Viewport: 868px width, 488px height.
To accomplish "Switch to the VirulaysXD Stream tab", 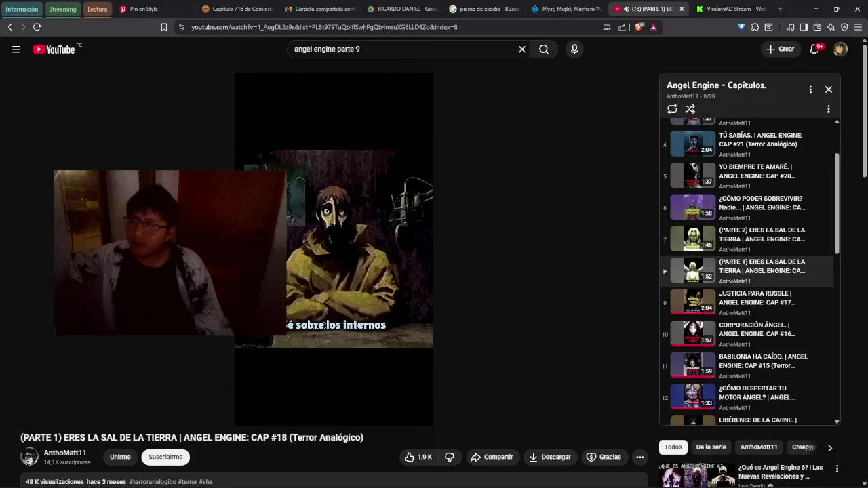I will pyautogui.click(x=732, y=9).
